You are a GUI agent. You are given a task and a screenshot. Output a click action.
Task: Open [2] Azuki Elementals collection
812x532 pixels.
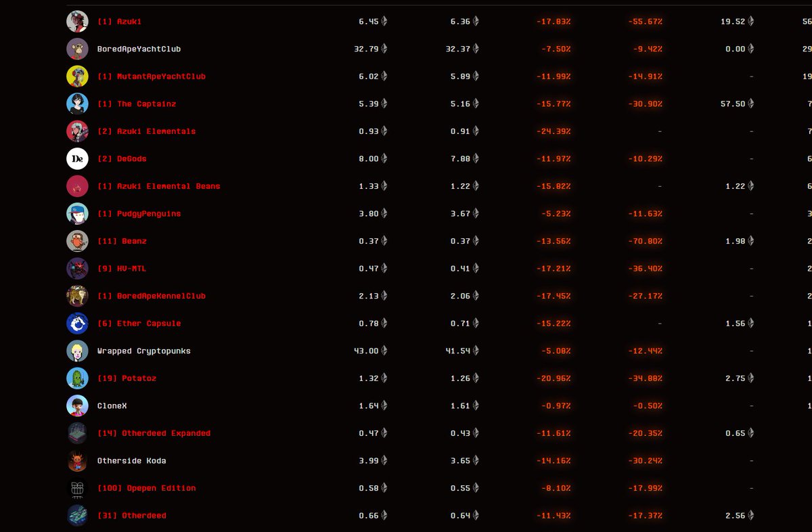coord(146,131)
